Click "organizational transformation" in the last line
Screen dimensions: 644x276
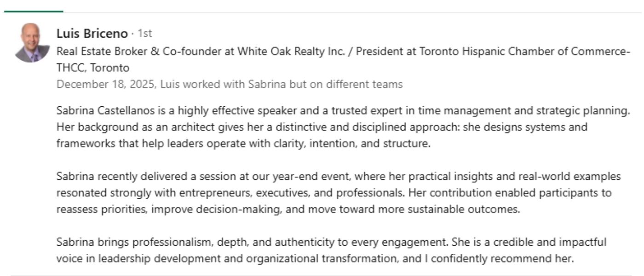click(322, 259)
